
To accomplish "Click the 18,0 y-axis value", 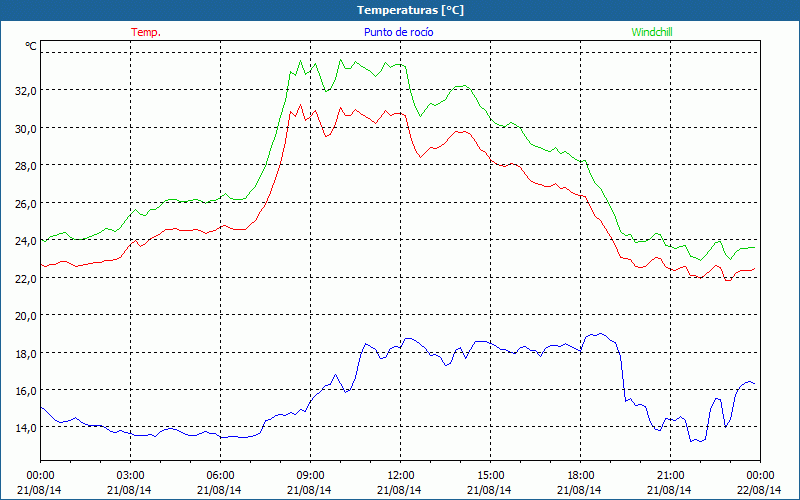I will [x=26, y=354].
